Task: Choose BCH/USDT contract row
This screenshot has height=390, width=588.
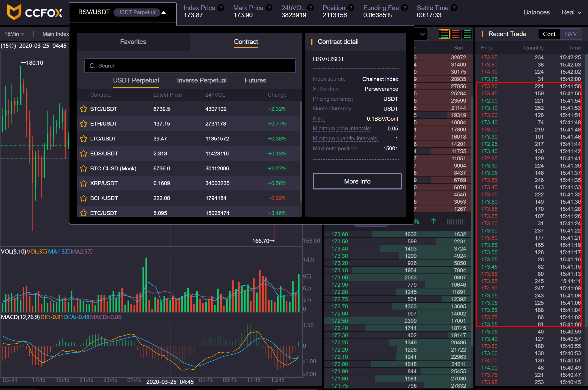Action: coord(188,198)
